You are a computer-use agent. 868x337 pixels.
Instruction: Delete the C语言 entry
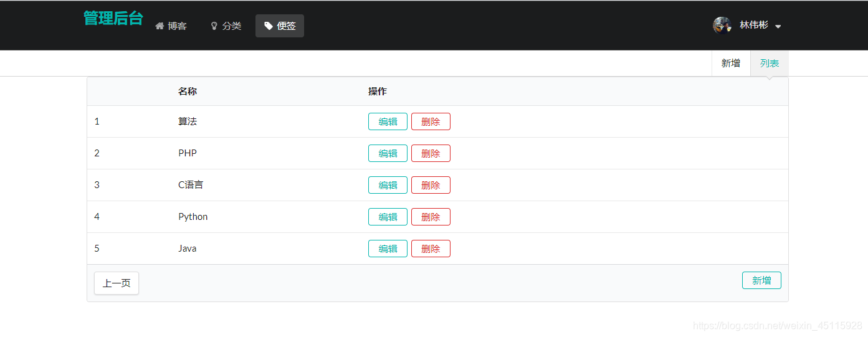(431, 185)
